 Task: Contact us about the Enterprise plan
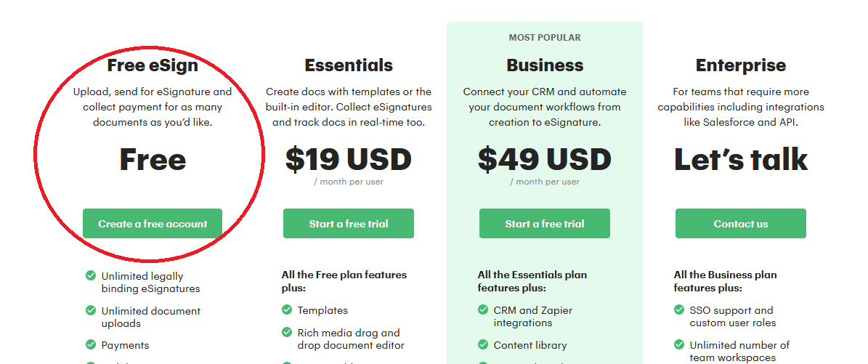[x=741, y=224]
